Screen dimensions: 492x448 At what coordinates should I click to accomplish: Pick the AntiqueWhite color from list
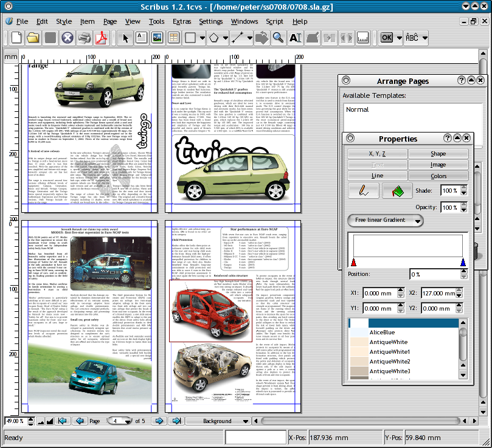pyautogui.click(x=389, y=342)
